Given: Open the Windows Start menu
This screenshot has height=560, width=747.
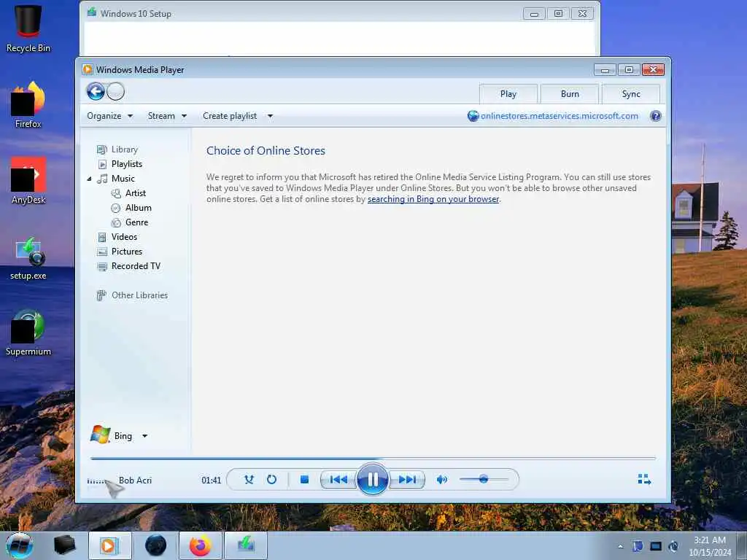Looking at the screenshot, I should [x=20, y=545].
